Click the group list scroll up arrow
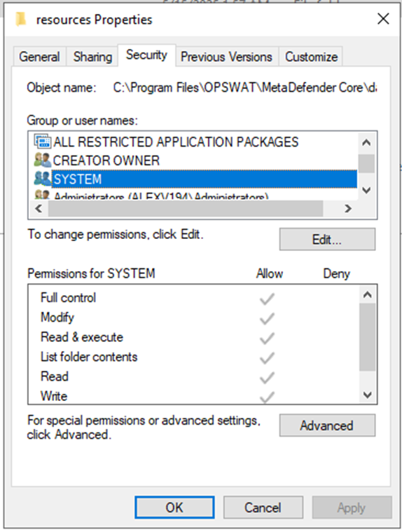Screen dimensions: 402x532 pos(366,142)
